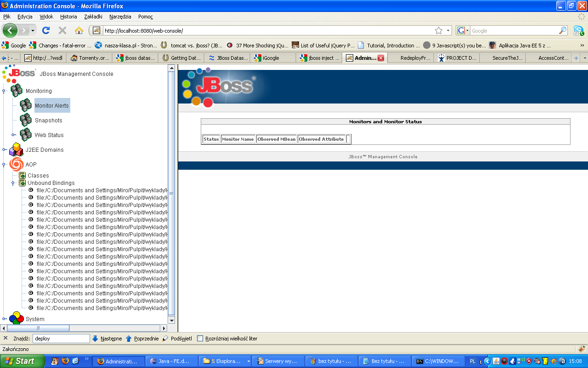
Task: Click the Następne down arrow icon
Action: click(x=95, y=339)
